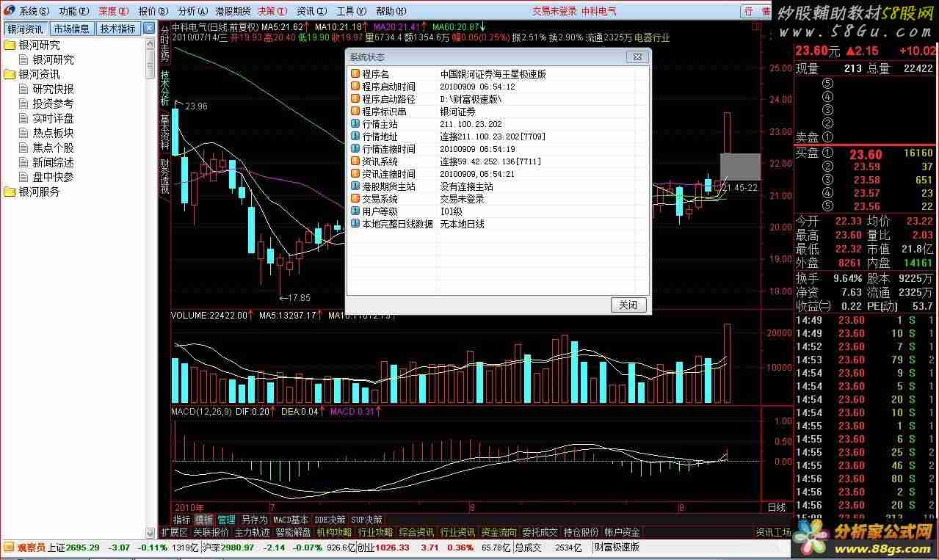Click the 行 button in title bar
Image resolution: width=939 pixels, height=560 pixels.
[749, 11]
